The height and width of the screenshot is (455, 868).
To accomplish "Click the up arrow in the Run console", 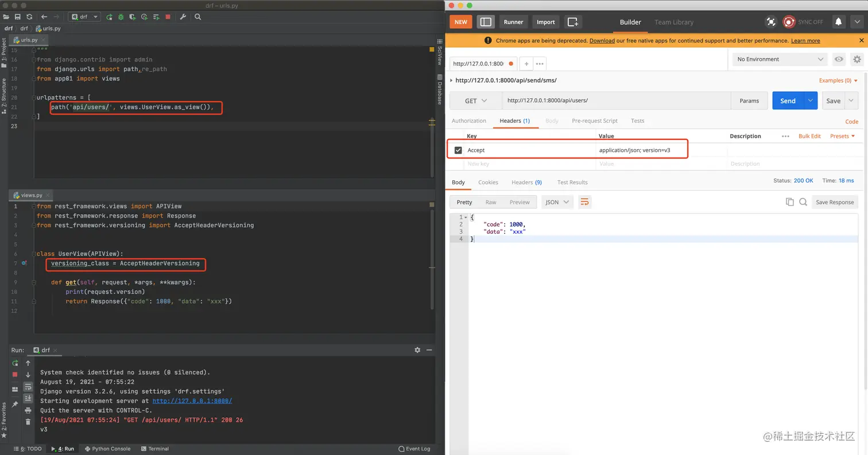I will (28, 363).
